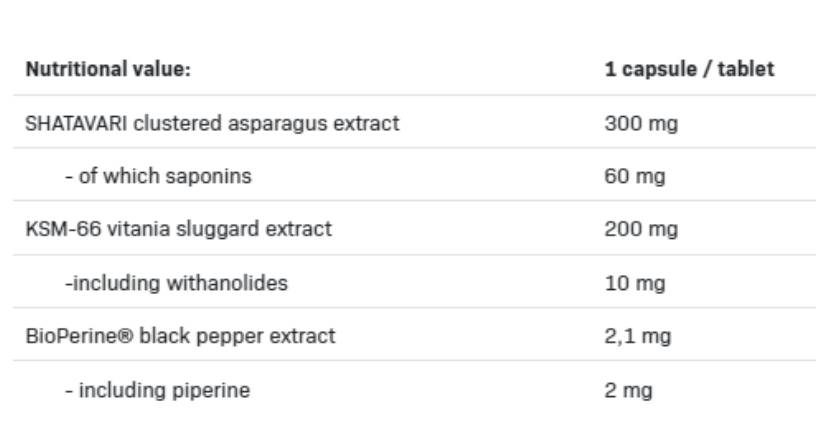Click the 'Nutritional value:' header
816x441 pixels.
(108, 70)
